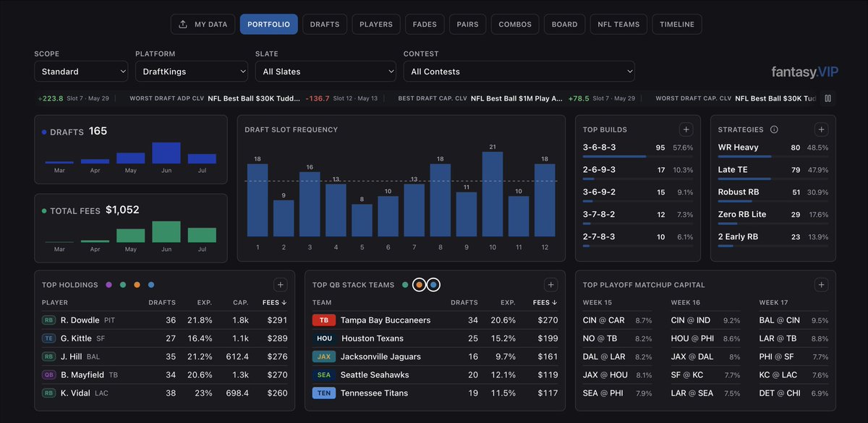Click the Jun bar in Total Fees chart
The image size is (868, 423).
pos(166,231)
